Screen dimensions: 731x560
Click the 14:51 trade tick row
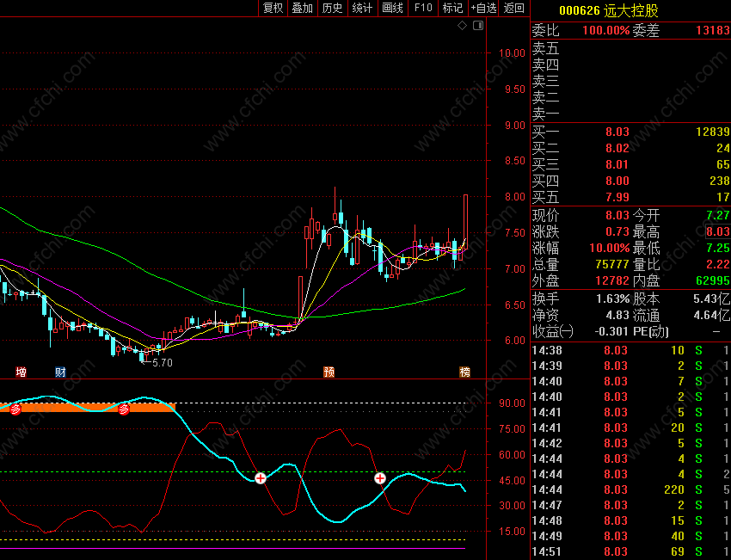pyautogui.click(x=630, y=551)
